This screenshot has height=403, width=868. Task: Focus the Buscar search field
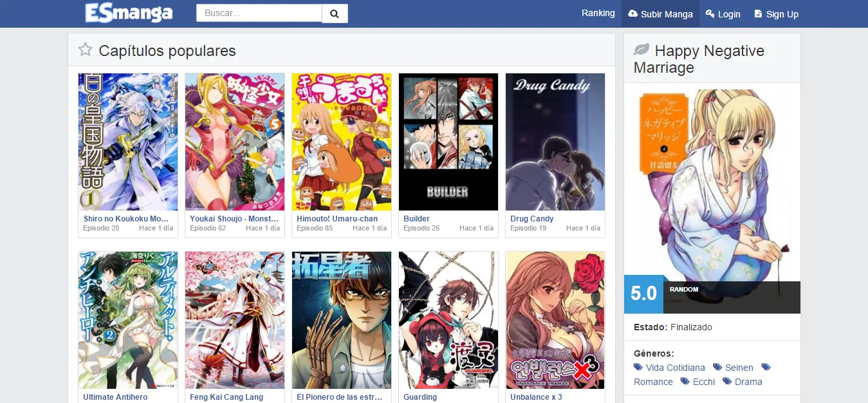(259, 13)
